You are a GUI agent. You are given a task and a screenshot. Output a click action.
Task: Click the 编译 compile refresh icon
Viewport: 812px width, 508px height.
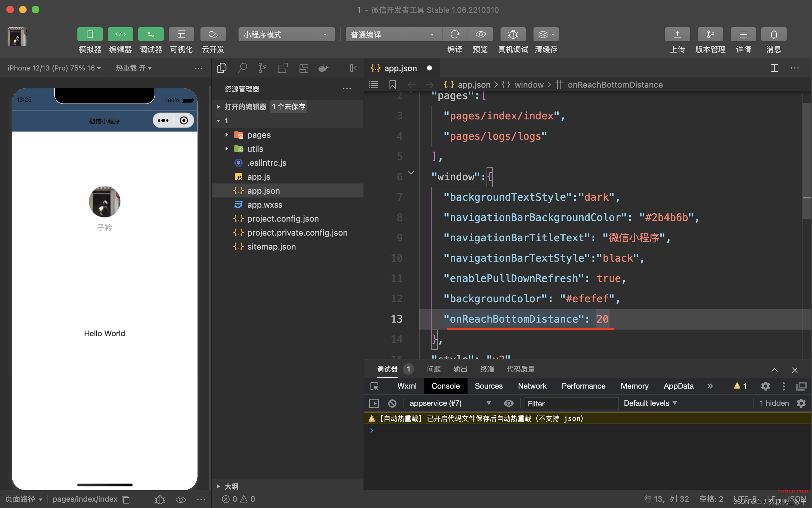[455, 34]
